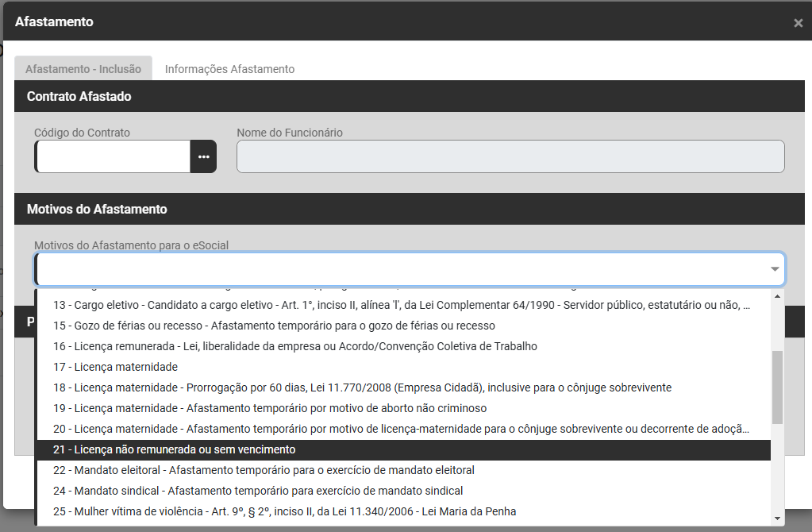Select 17 - Licença maternidade
The image size is (812, 532).
point(116,367)
